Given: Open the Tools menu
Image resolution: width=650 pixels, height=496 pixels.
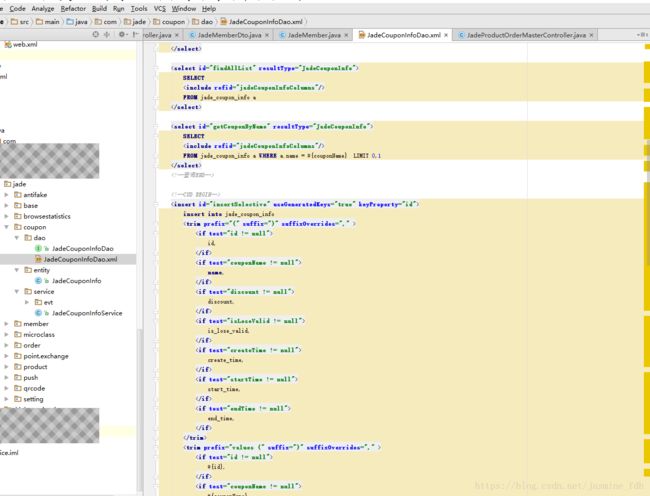Looking at the screenshot, I should click(139, 8).
